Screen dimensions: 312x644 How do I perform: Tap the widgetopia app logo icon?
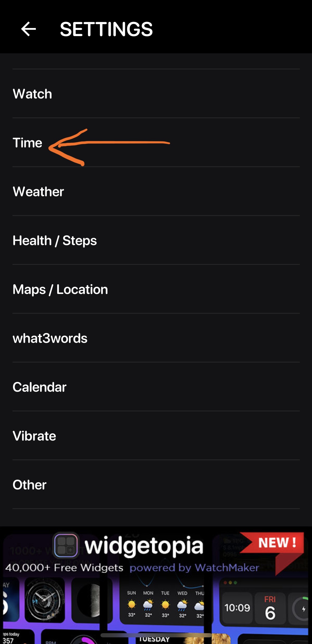(66, 545)
